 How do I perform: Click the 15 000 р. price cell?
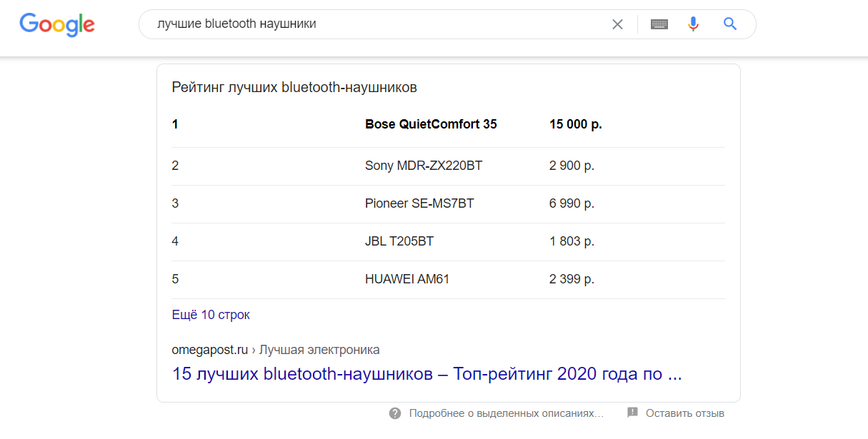[x=575, y=125]
